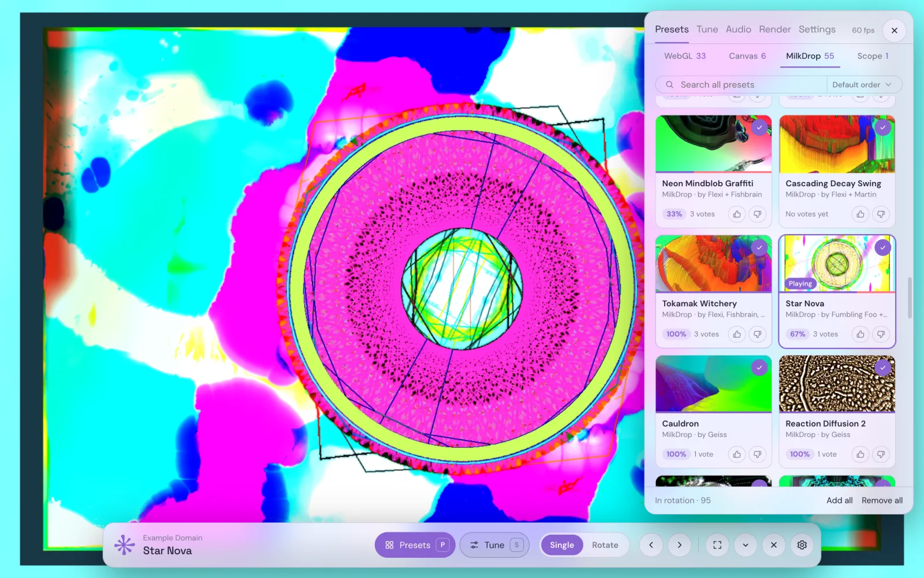Collapse the control bar with down chevron
The image size is (924, 578).
[746, 545]
